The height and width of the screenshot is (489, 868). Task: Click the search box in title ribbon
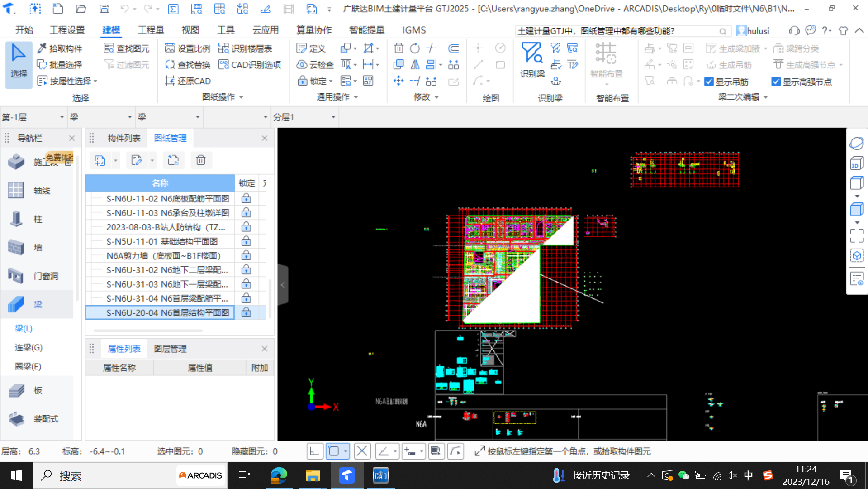tap(622, 31)
